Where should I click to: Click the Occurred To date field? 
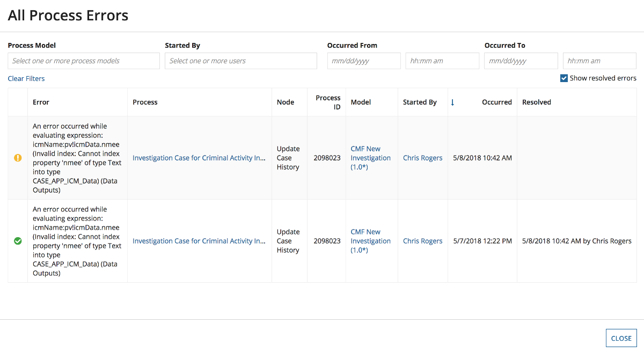coord(521,61)
